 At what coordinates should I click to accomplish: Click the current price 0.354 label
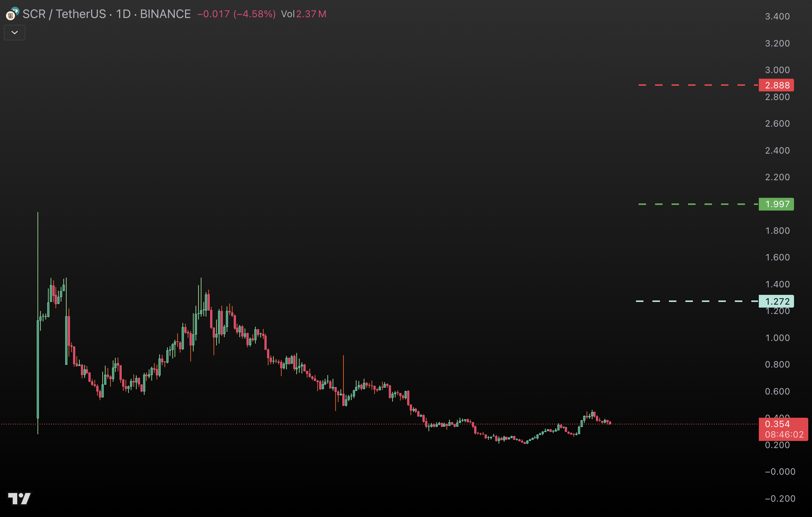(777, 424)
